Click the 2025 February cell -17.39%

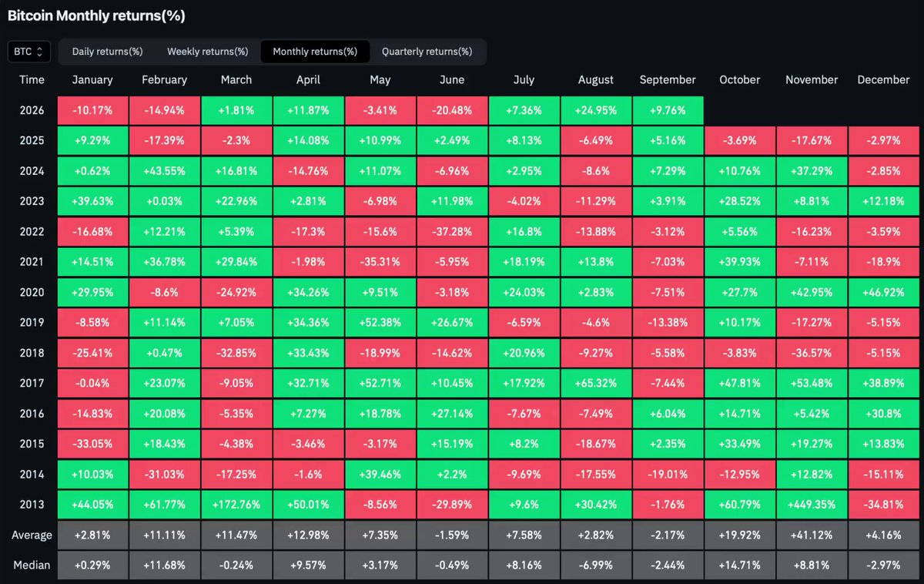(164, 140)
